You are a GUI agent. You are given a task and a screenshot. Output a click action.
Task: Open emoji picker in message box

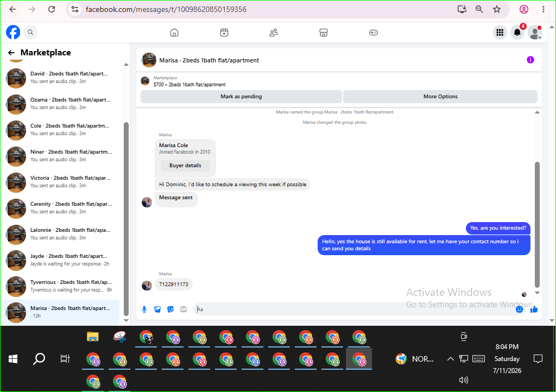coord(520,309)
